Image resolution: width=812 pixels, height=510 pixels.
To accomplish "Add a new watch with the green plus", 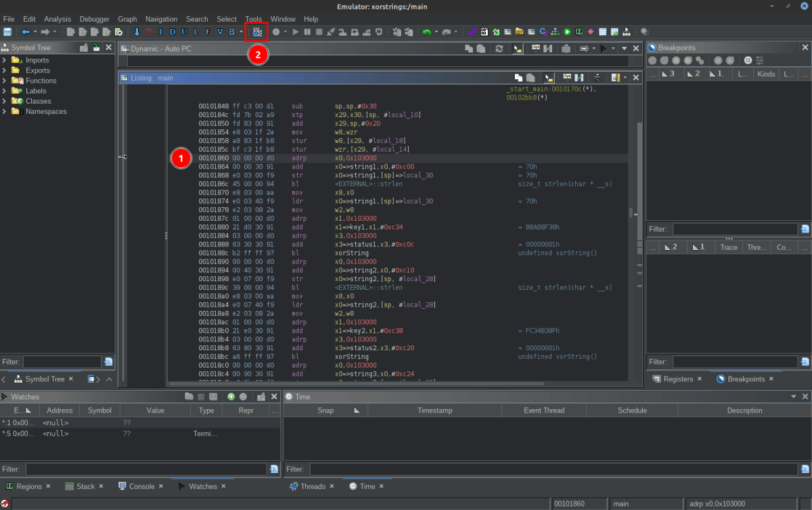I will (x=231, y=397).
